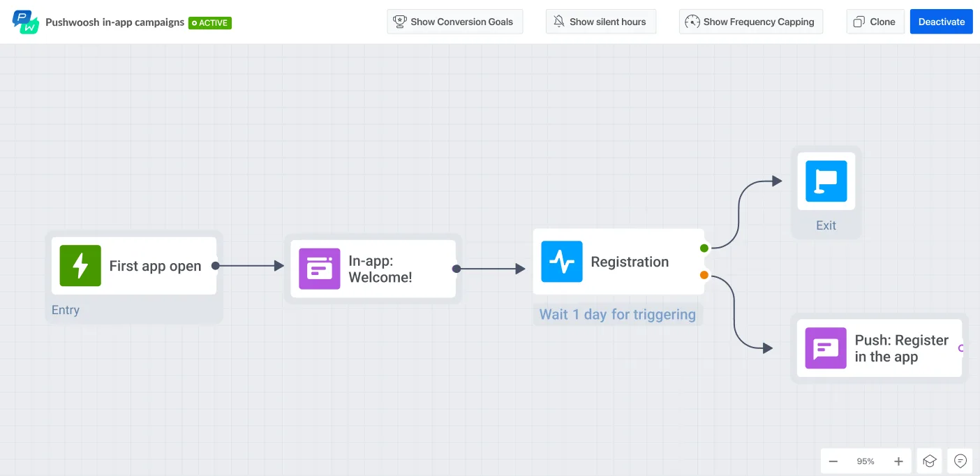Click the trophy icon on Show Conversion Goals
This screenshot has width=980, height=476.
click(x=400, y=22)
